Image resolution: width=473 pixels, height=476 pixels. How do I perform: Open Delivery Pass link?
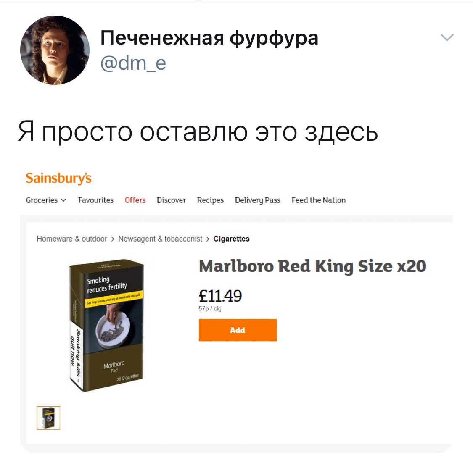(x=258, y=200)
